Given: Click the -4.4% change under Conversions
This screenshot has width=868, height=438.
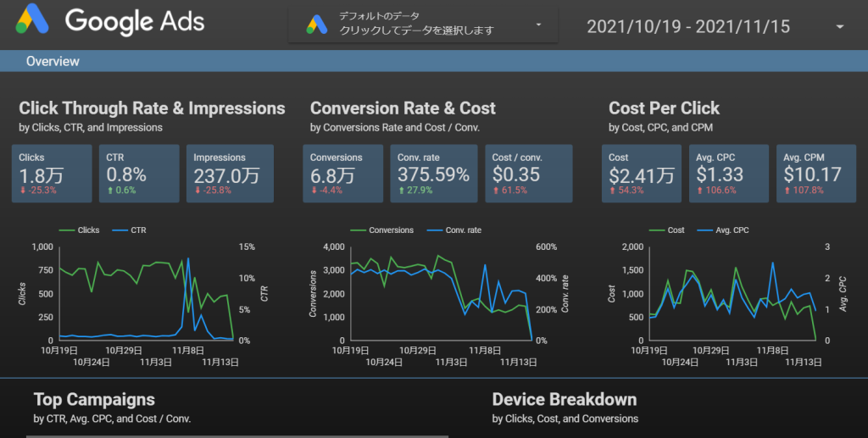Looking at the screenshot, I should 326,191.
